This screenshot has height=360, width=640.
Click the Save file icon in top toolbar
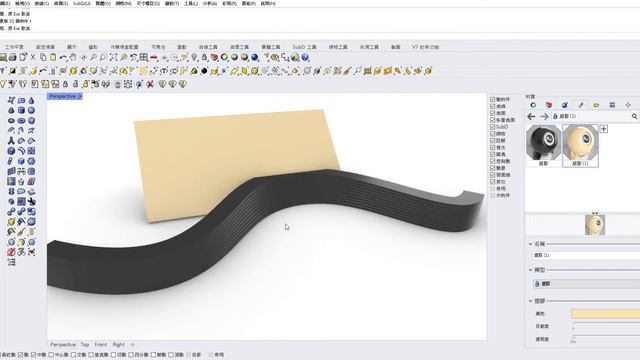click(x=3, y=58)
